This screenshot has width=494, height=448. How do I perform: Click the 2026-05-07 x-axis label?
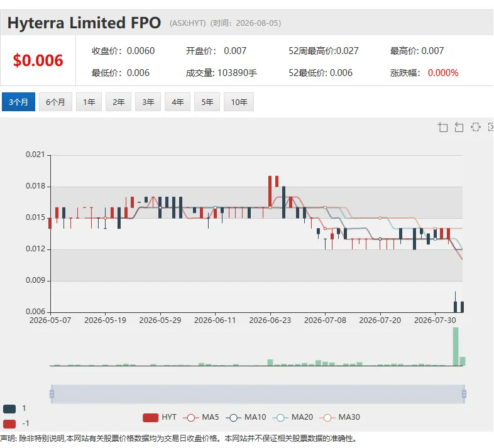point(50,320)
